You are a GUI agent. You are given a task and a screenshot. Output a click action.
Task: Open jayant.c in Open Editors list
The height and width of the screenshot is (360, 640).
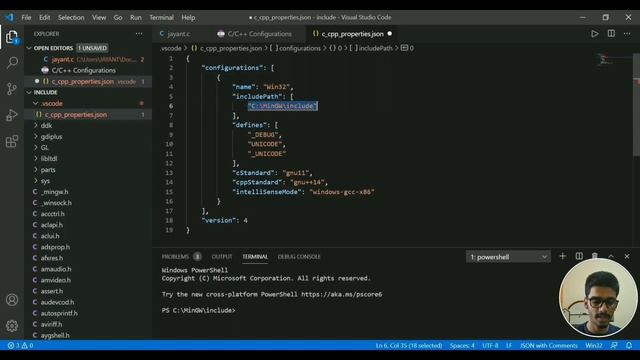[x=88, y=60]
